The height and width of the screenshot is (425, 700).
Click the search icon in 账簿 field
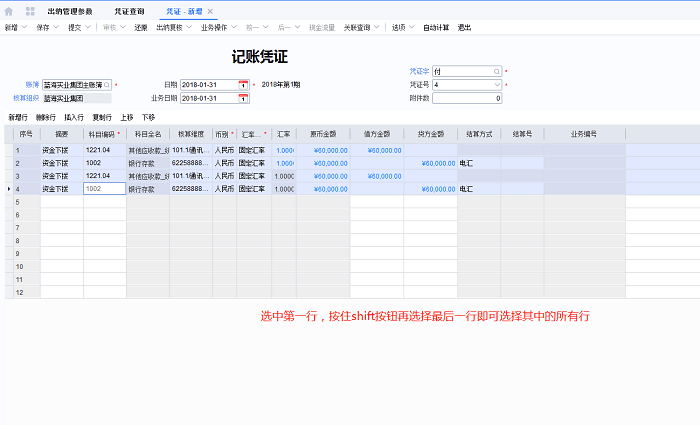pyautogui.click(x=107, y=85)
